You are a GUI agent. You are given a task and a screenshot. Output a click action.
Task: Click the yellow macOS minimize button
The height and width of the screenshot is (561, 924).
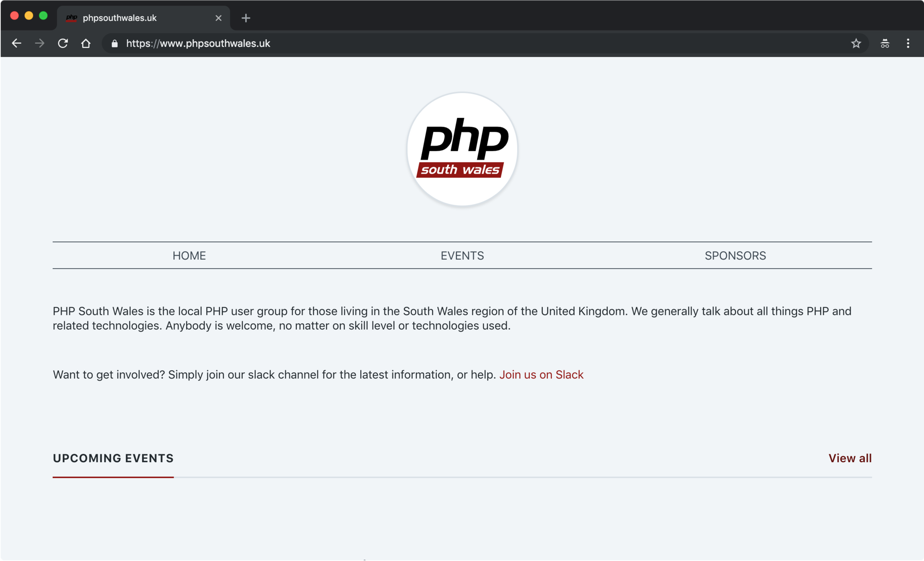point(29,16)
